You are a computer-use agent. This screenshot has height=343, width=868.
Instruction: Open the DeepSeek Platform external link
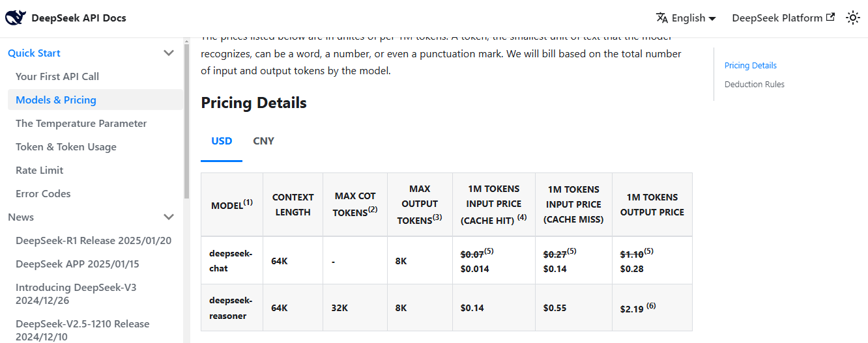coord(783,18)
